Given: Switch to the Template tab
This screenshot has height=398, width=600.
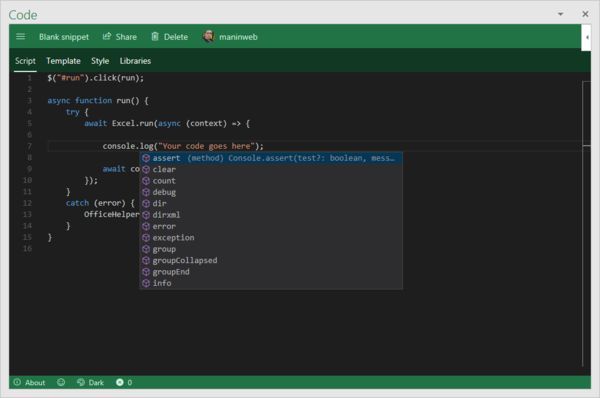Looking at the screenshot, I should (63, 61).
